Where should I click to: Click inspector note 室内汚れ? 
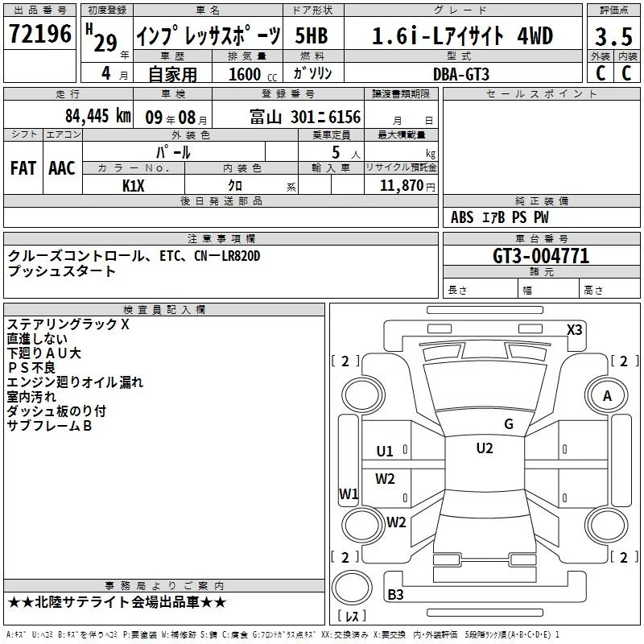[x=31, y=397]
